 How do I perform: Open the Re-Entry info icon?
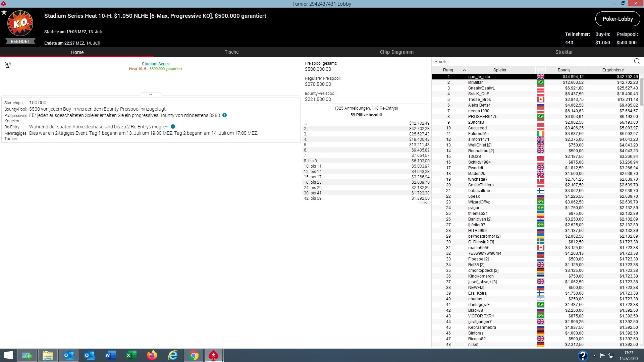coord(173,127)
